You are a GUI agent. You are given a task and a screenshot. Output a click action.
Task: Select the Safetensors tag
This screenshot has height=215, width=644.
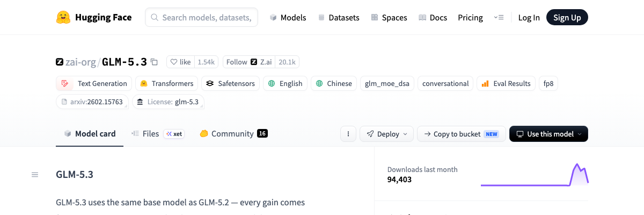coord(231,83)
